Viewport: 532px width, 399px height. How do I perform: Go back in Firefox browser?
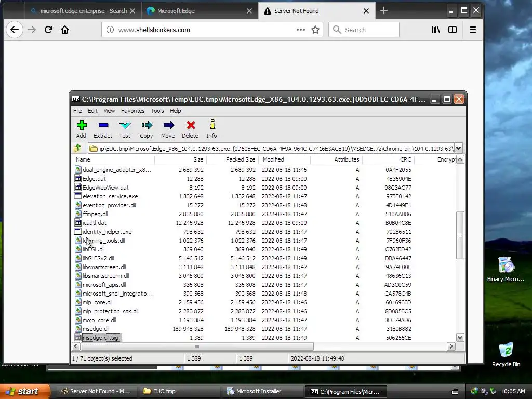[14, 30]
